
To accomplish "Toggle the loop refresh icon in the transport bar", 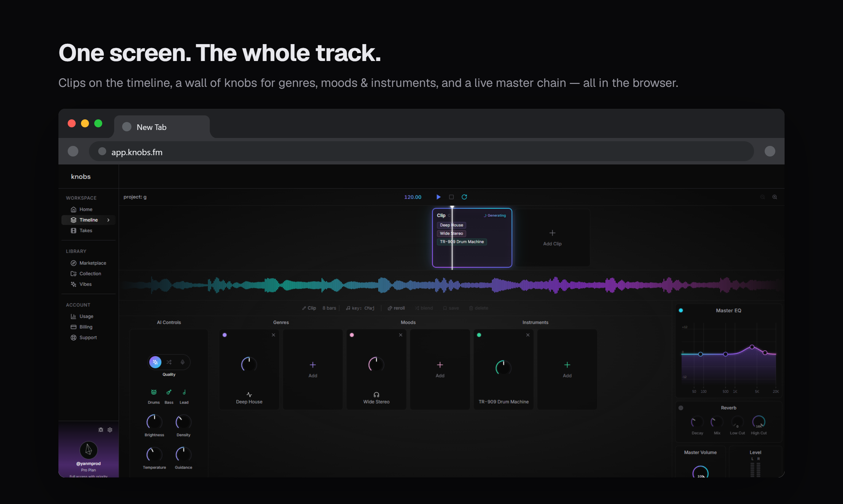I will click(464, 197).
